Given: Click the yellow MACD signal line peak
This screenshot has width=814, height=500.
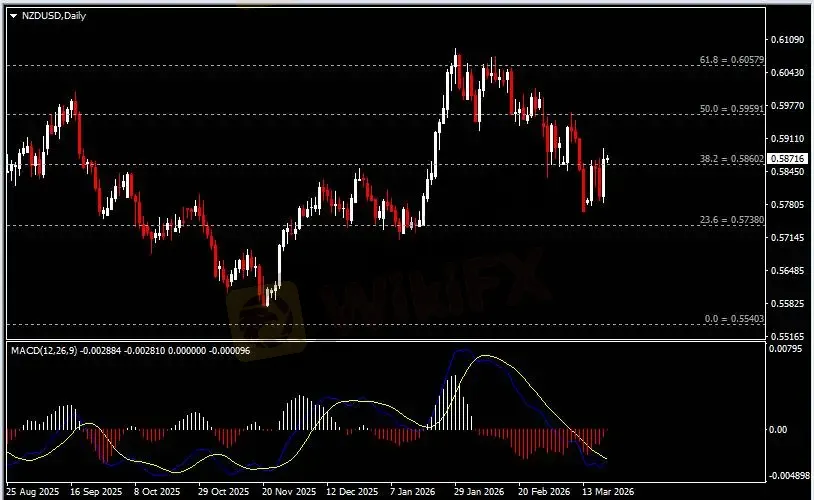Looking at the screenshot, I should click(488, 356).
